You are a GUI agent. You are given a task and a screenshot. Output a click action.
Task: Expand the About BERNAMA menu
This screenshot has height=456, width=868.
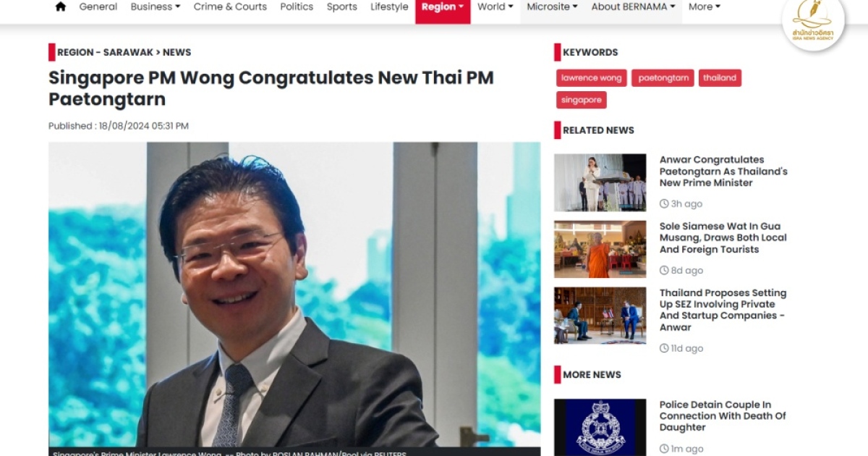pyautogui.click(x=634, y=7)
